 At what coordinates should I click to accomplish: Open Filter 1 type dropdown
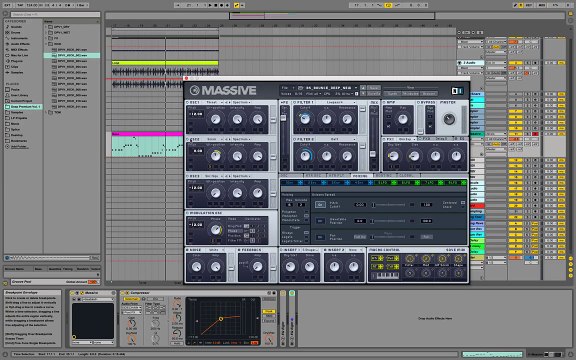click(337, 102)
